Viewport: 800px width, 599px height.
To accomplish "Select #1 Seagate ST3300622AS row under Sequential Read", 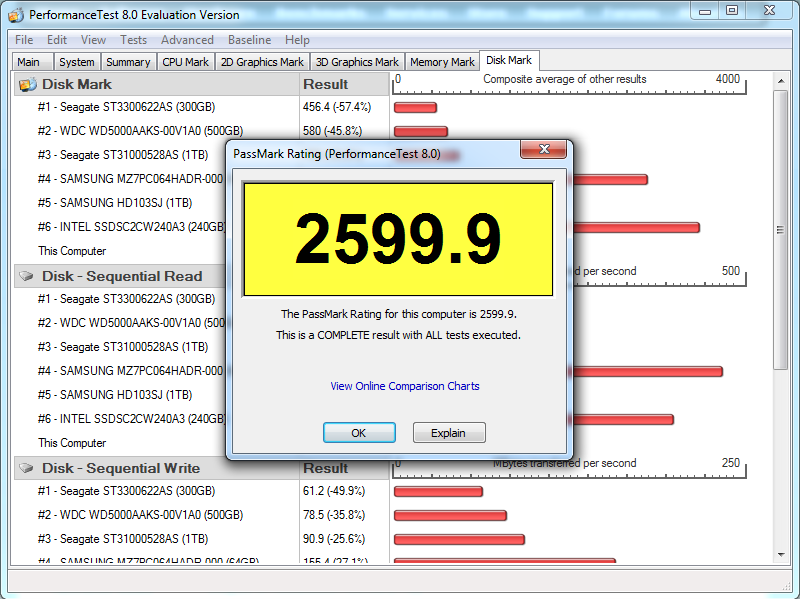I will coord(126,299).
